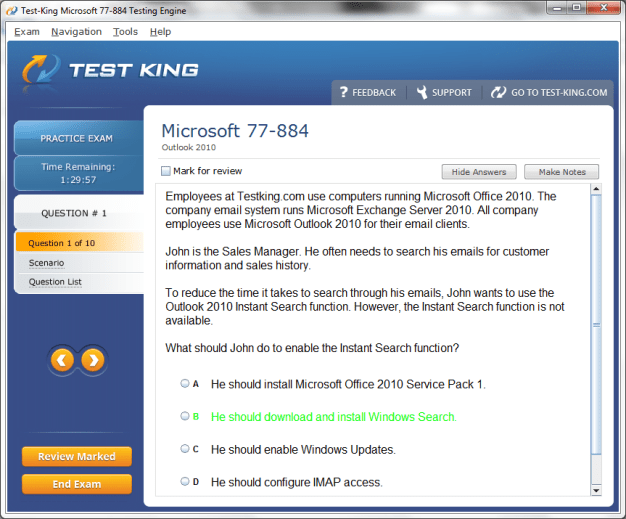
Task: Select the Question 1 of 10 tab
Action: 79,243
